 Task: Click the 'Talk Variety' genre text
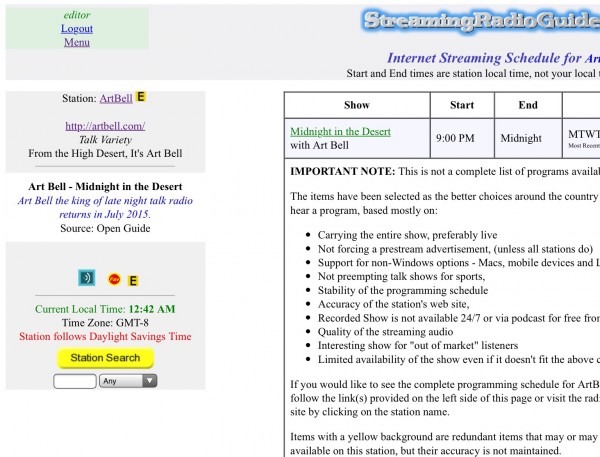coord(105,140)
